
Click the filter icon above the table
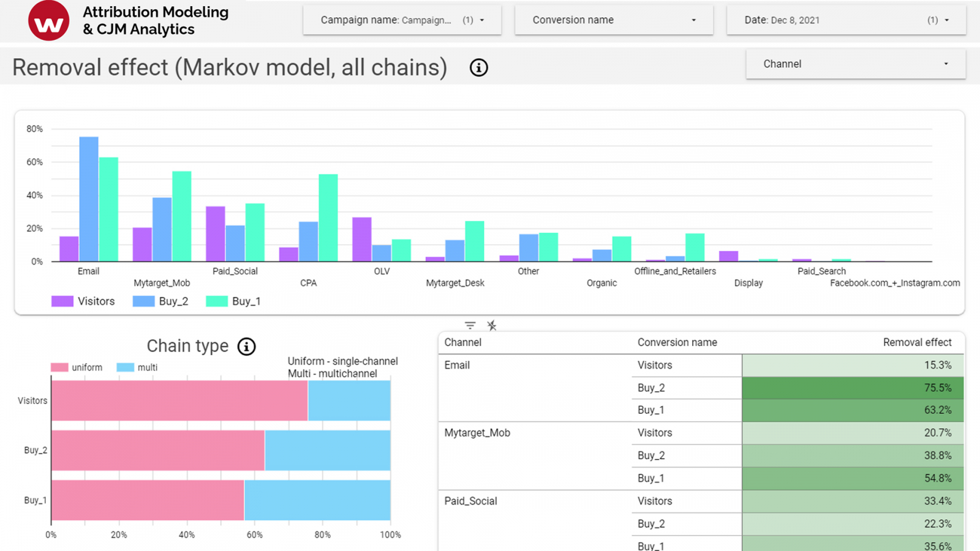coord(470,326)
